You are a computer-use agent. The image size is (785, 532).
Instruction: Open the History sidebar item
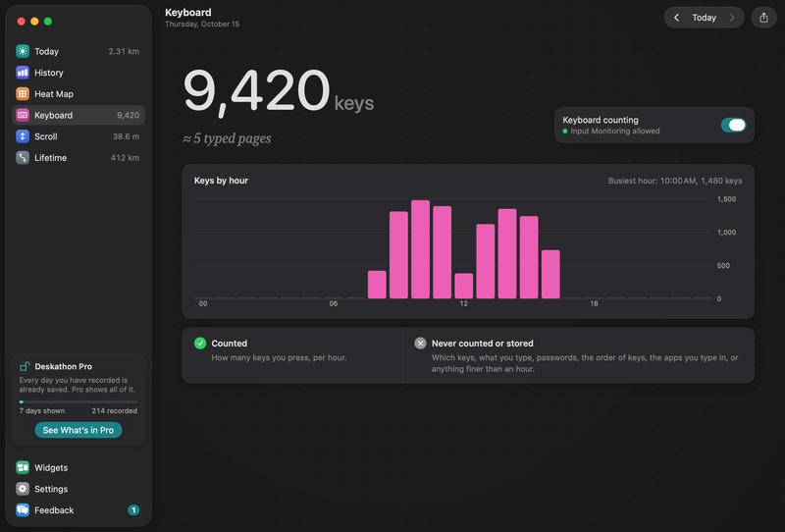tap(78, 73)
